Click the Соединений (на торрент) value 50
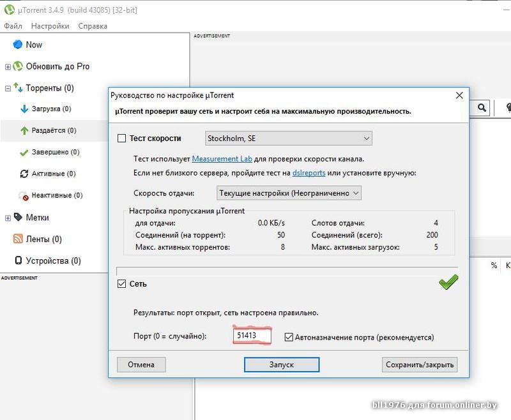The image size is (511, 420). [x=281, y=235]
